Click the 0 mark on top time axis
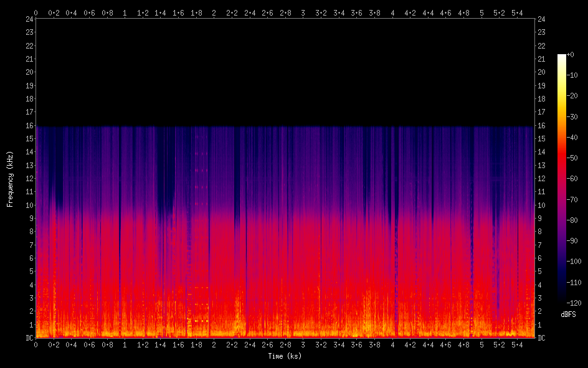588x368 pixels. point(36,12)
